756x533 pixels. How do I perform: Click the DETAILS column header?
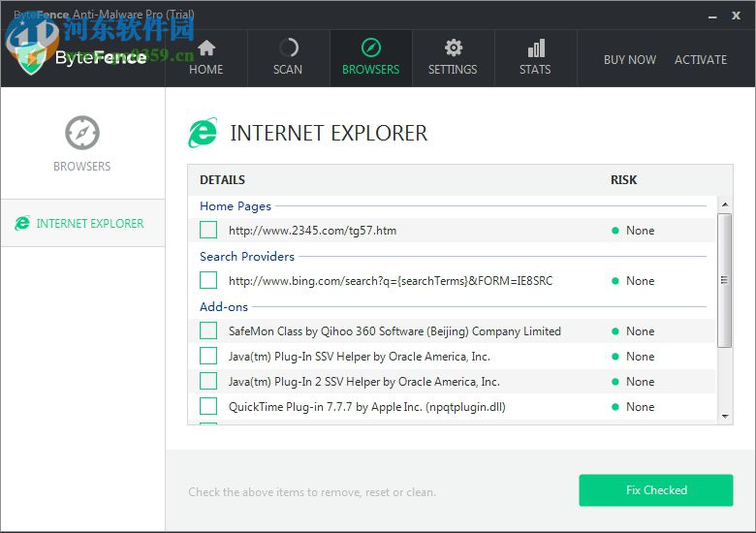pos(222,179)
